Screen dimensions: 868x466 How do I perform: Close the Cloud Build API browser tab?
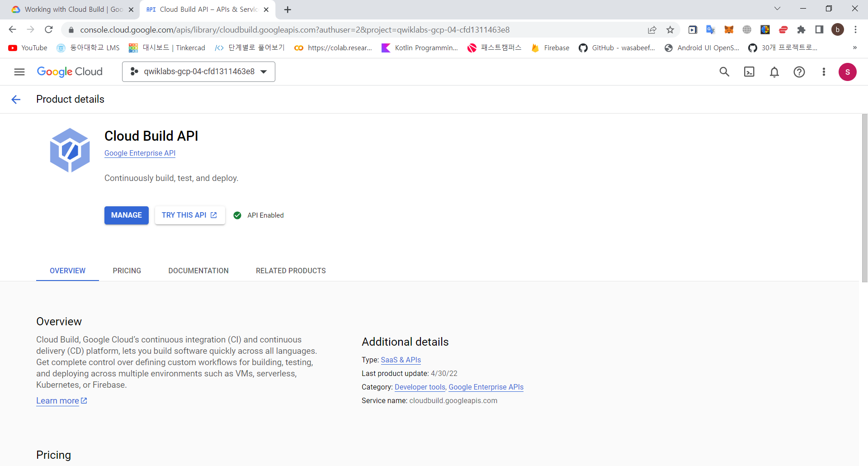tap(266, 10)
